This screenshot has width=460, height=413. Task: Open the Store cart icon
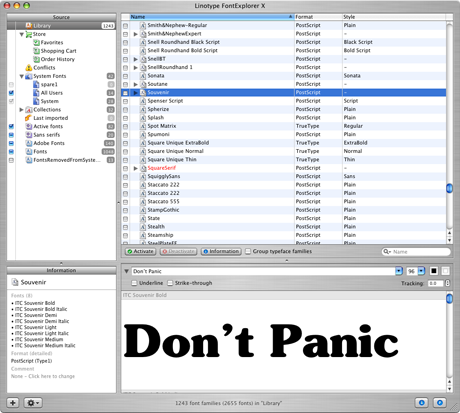[x=29, y=34]
